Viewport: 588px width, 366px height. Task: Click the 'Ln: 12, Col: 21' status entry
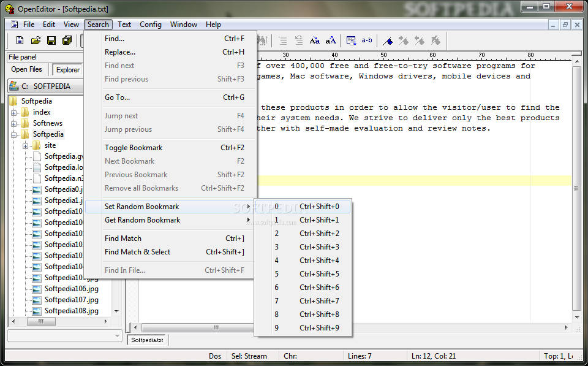[x=434, y=356]
